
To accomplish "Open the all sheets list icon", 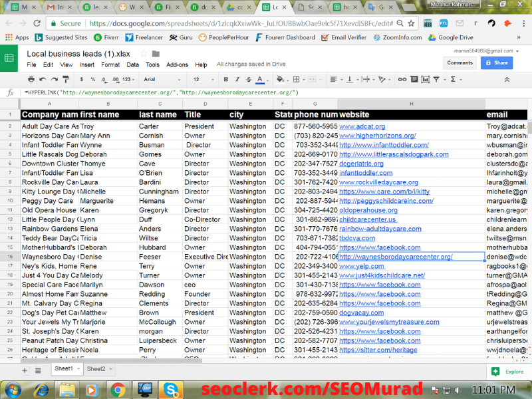I will click(39, 369).
